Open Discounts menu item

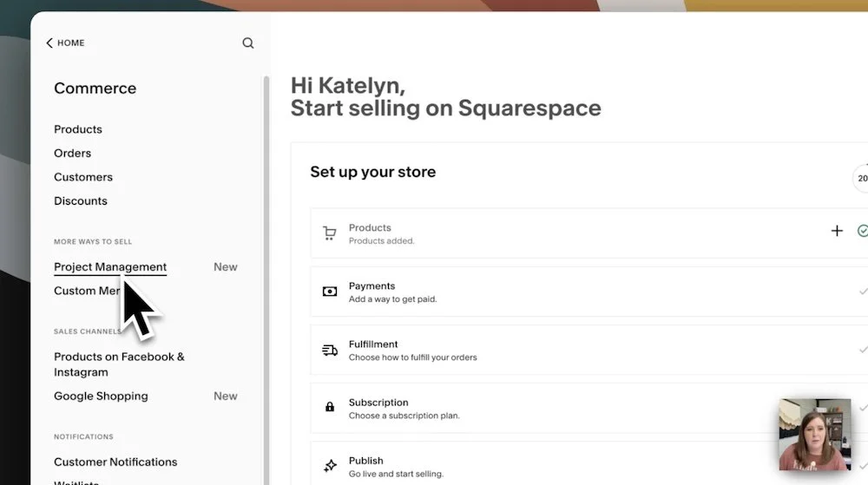point(80,200)
